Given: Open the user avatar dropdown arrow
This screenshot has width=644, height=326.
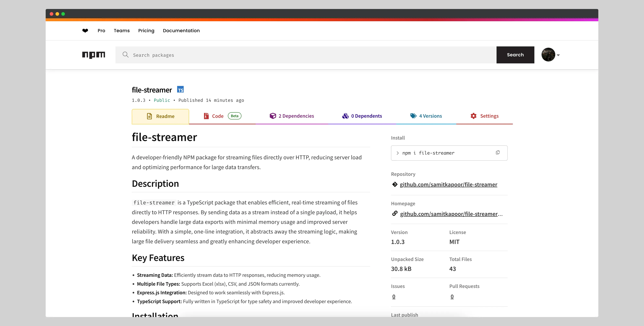Looking at the screenshot, I should pyautogui.click(x=558, y=55).
